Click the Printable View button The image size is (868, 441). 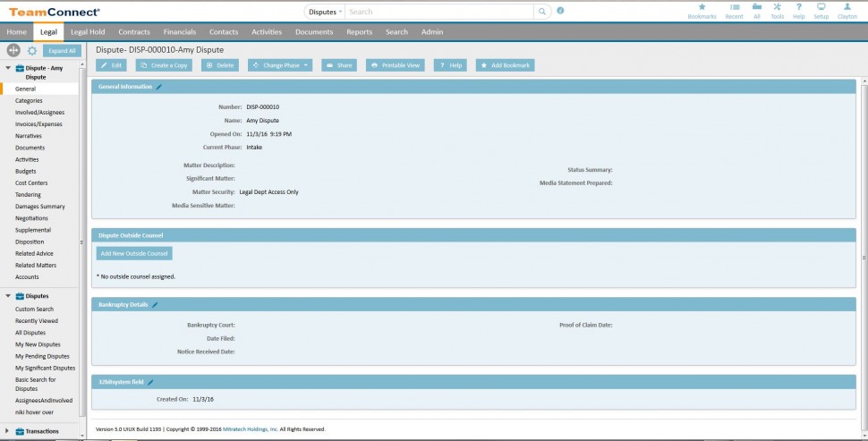point(396,65)
